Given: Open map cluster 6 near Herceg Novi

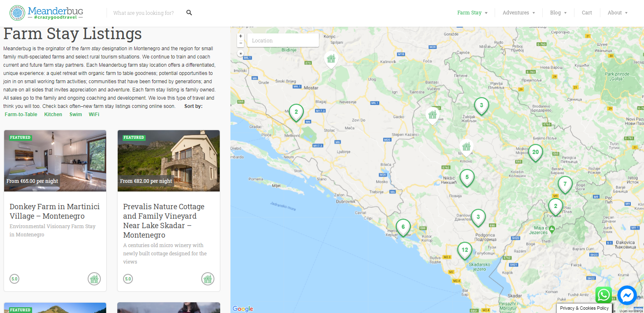Looking at the screenshot, I should click(403, 227).
